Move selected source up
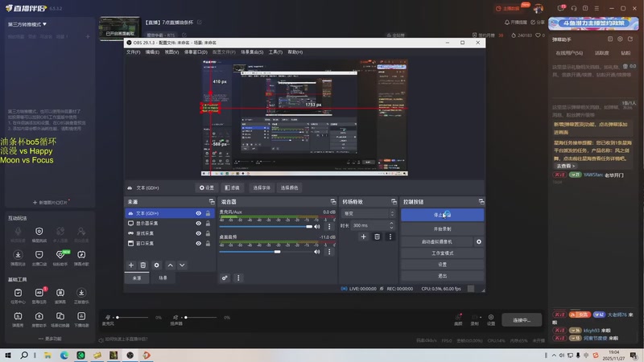 (x=170, y=265)
